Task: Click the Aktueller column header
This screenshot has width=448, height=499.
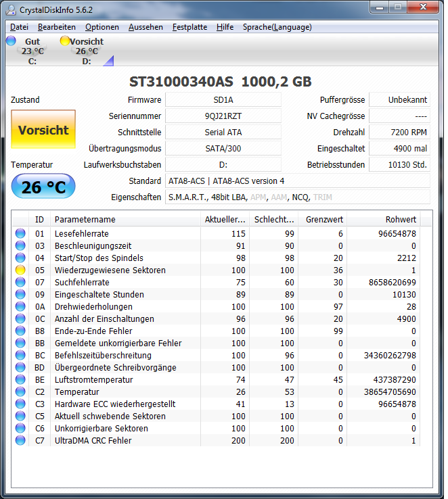Action: point(225,219)
